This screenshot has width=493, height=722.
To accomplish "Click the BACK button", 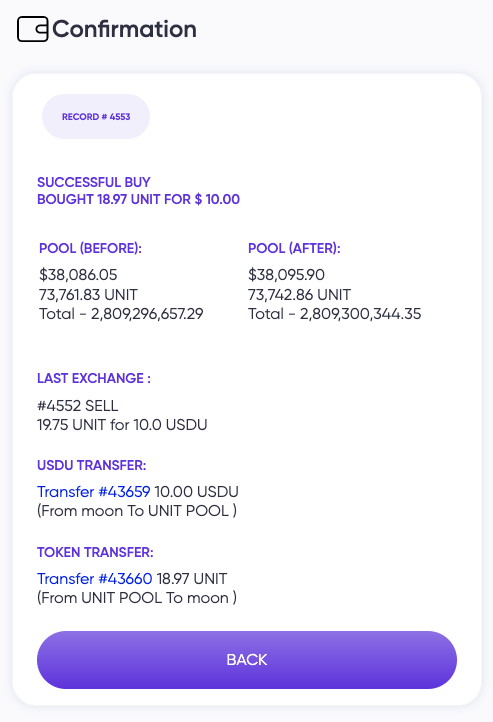I will click(x=247, y=659).
